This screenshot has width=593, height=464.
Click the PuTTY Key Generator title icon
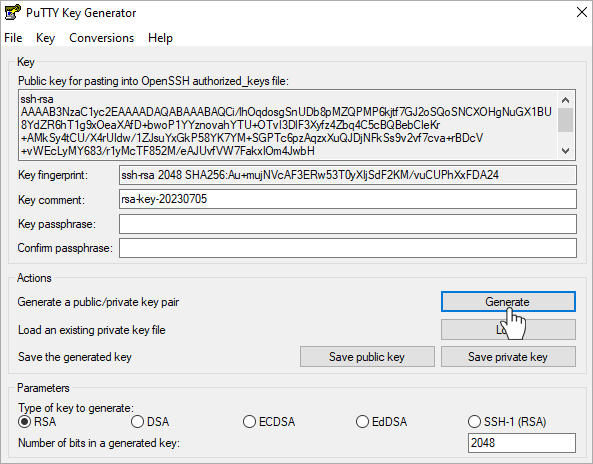(x=12, y=13)
